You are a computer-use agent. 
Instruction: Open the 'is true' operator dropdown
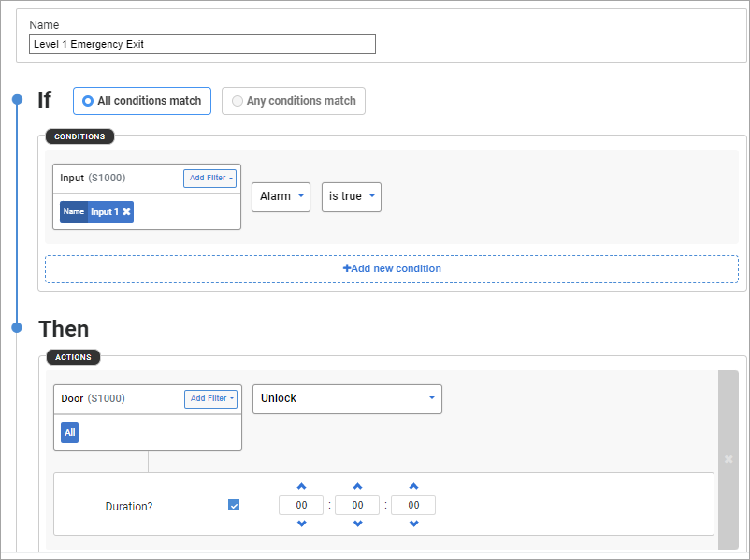click(351, 197)
